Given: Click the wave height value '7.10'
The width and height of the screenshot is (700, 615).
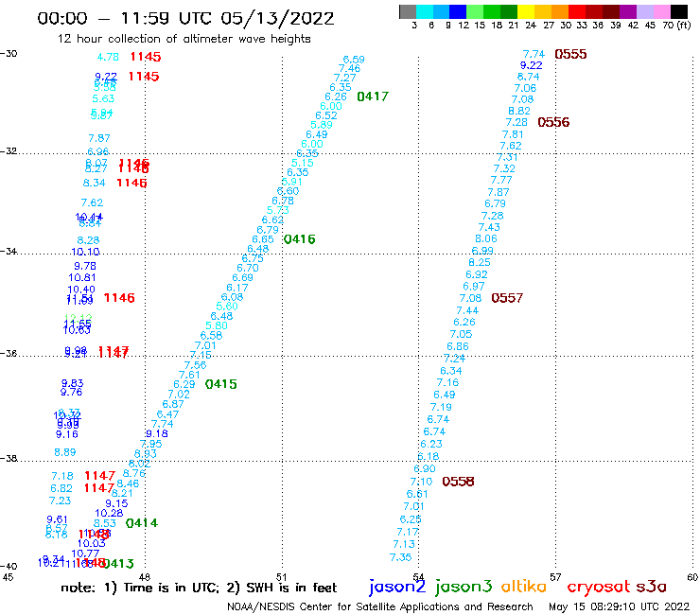Looking at the screenshot, I should pos(422,482).
